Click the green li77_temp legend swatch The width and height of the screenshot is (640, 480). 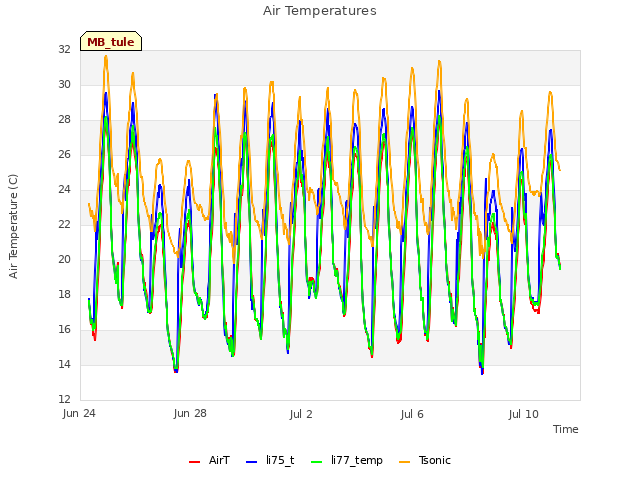point(317,462)
